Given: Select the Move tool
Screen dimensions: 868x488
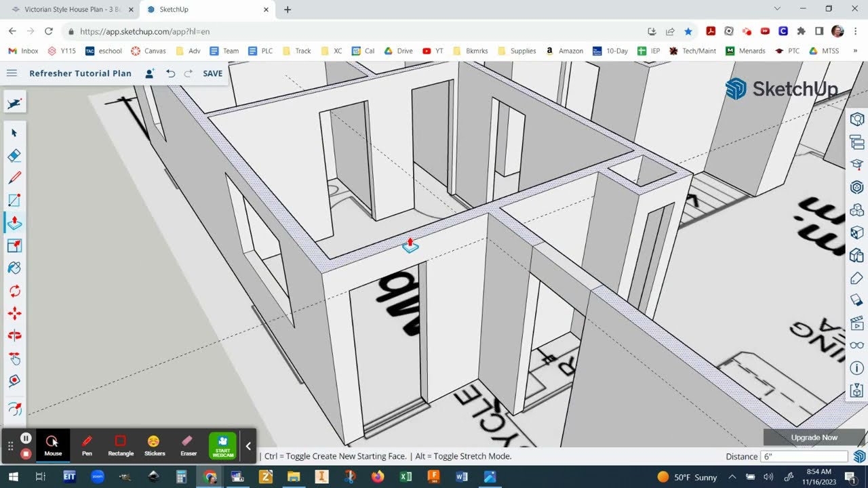Looking at the screenshot, I should click(14, 313).
